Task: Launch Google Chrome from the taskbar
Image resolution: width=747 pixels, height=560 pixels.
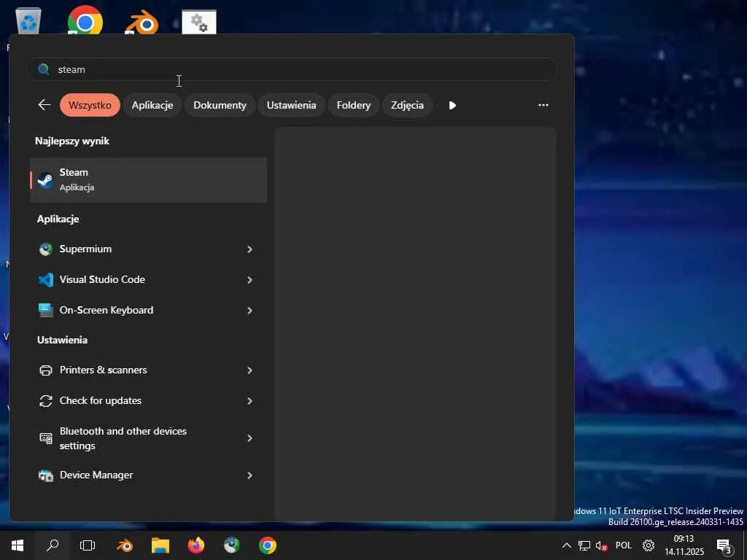Action: coord(268,545)
